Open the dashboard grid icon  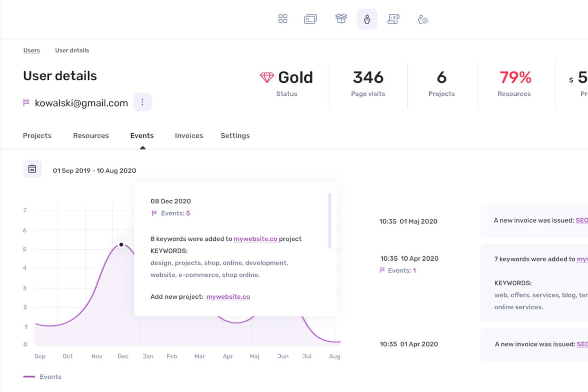point(283,19)
